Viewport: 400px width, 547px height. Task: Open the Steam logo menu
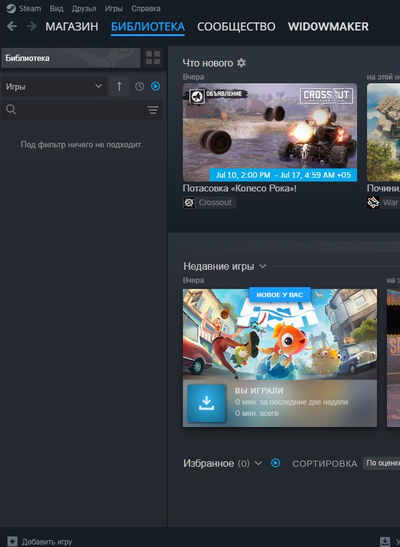[x=11, y=8]
